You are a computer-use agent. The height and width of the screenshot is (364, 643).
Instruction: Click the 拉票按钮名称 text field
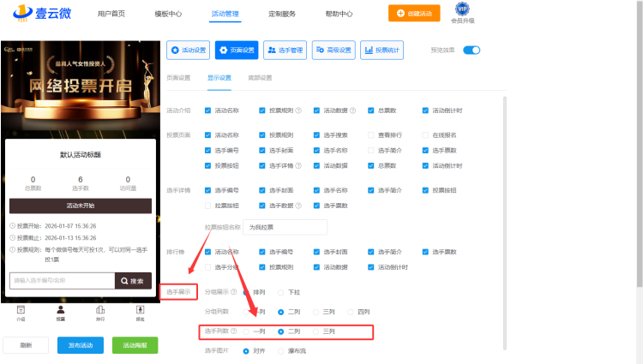click(x=285, y=227)
